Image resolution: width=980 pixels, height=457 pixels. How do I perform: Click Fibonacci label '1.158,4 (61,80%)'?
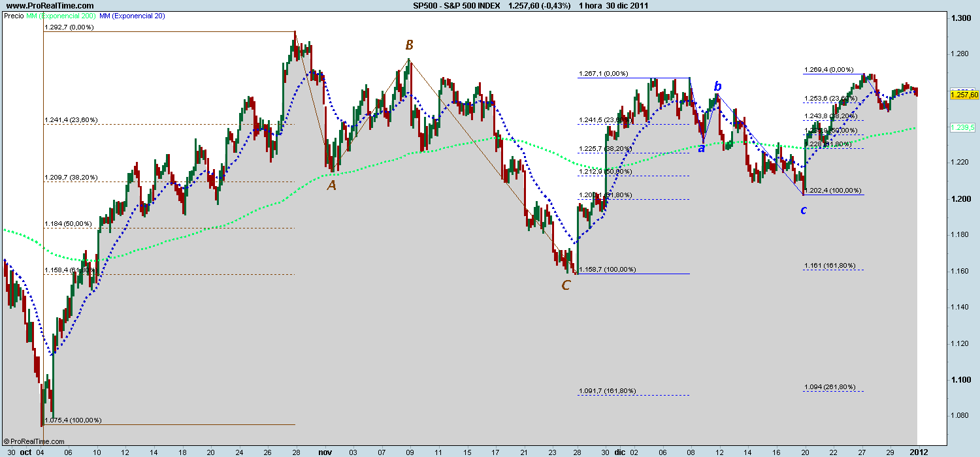click(x=71, y=270)
